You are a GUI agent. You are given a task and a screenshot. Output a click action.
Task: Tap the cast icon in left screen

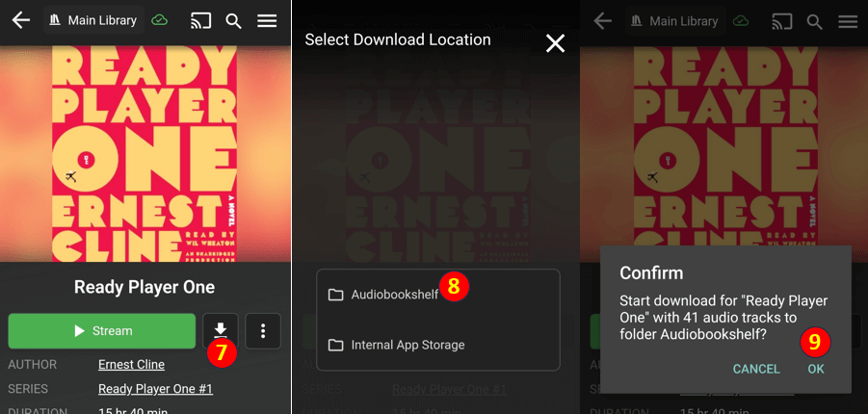[x=200, y=20]
